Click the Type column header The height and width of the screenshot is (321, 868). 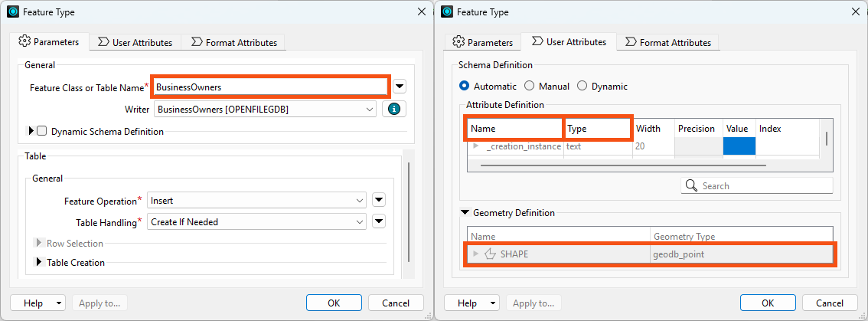[x=598, y=129]
